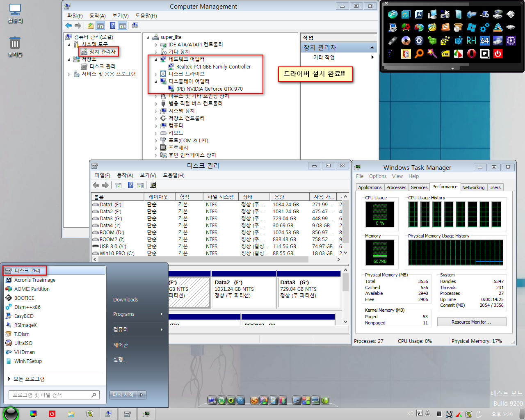Click the Resource Monitor button
The height and width of the screenshot is (420, 525).
(x=472, y=322)
